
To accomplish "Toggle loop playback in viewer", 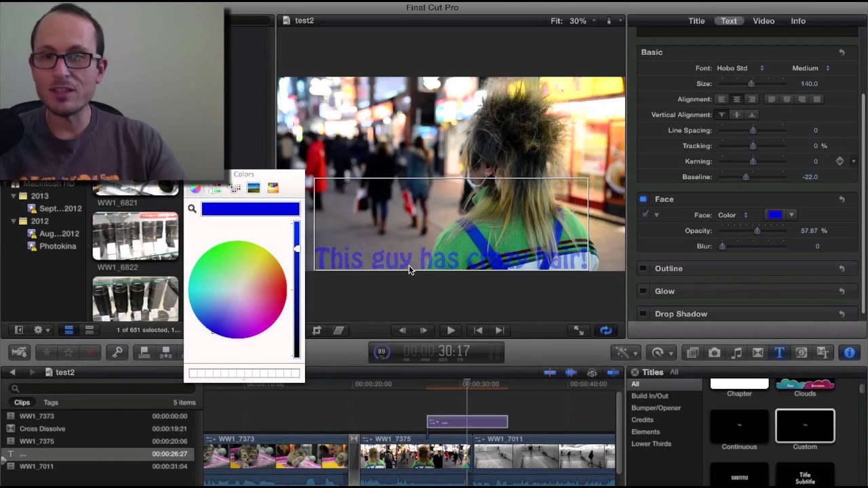I will (x=606, y=331).
